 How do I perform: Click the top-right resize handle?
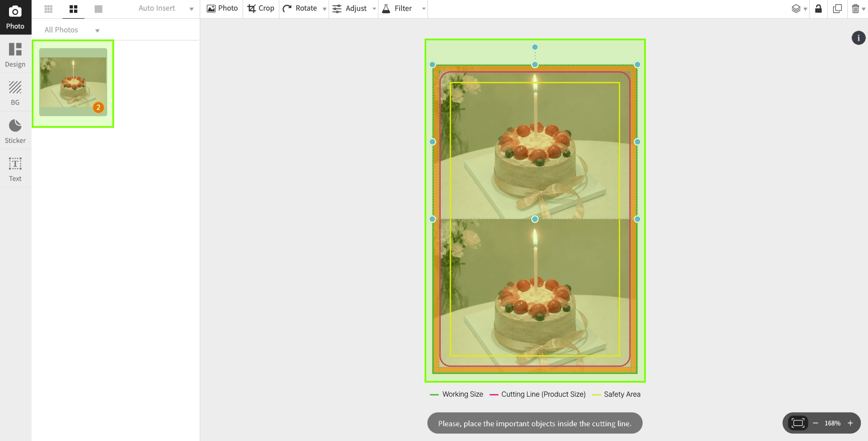[637, 65]
